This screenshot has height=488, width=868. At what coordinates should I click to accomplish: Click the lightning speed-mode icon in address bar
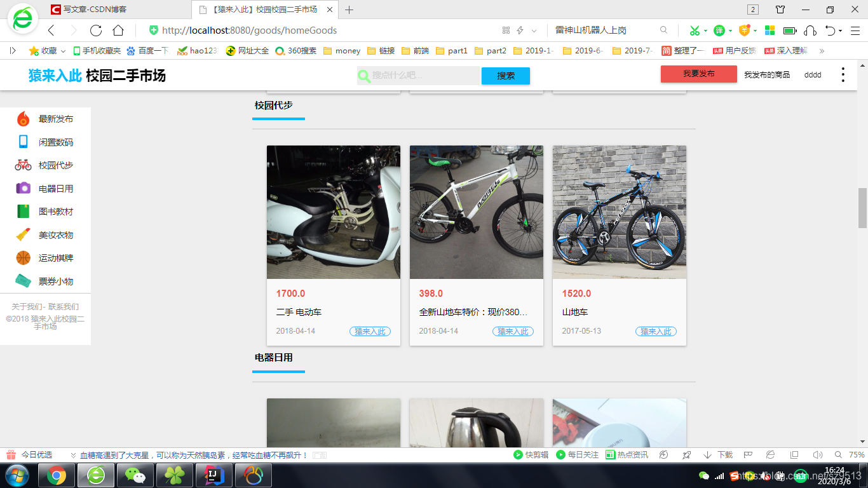[520, 30]
